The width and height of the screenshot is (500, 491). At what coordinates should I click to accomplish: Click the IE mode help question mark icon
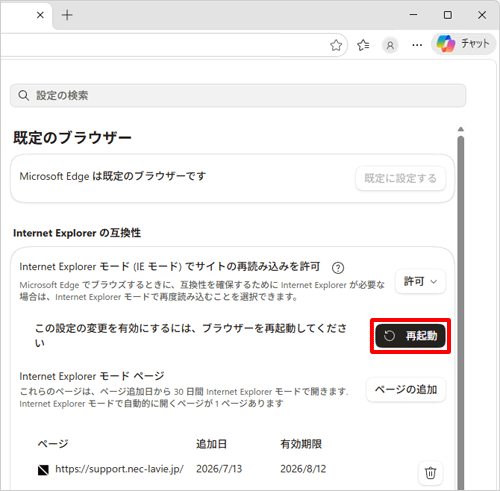[338, 268]
